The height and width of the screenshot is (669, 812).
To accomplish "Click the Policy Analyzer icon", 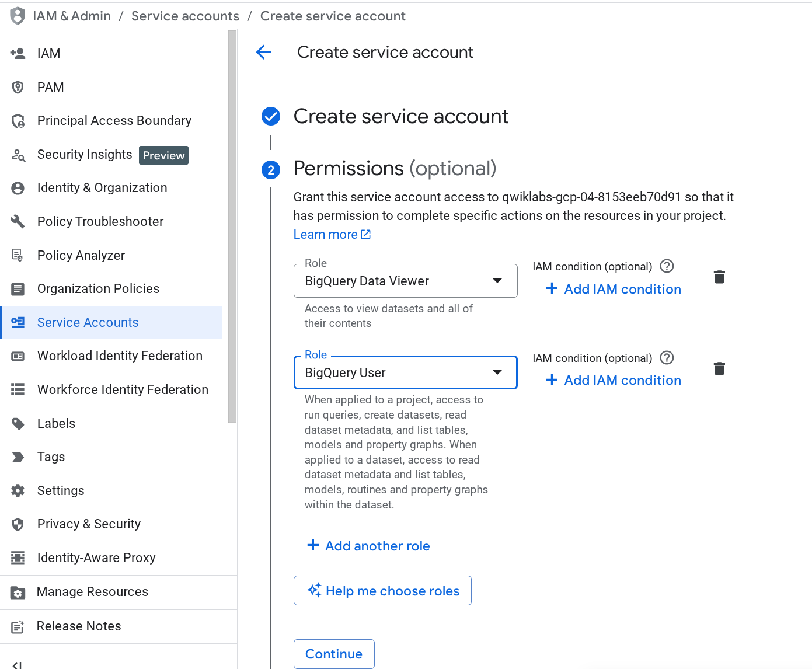I will tap(18, 255).
